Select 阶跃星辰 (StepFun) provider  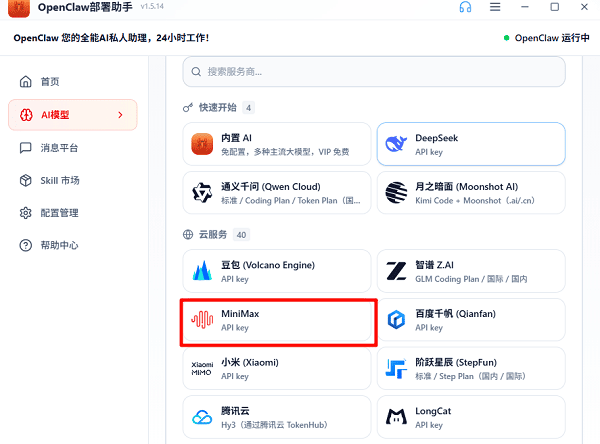(471, 368)
